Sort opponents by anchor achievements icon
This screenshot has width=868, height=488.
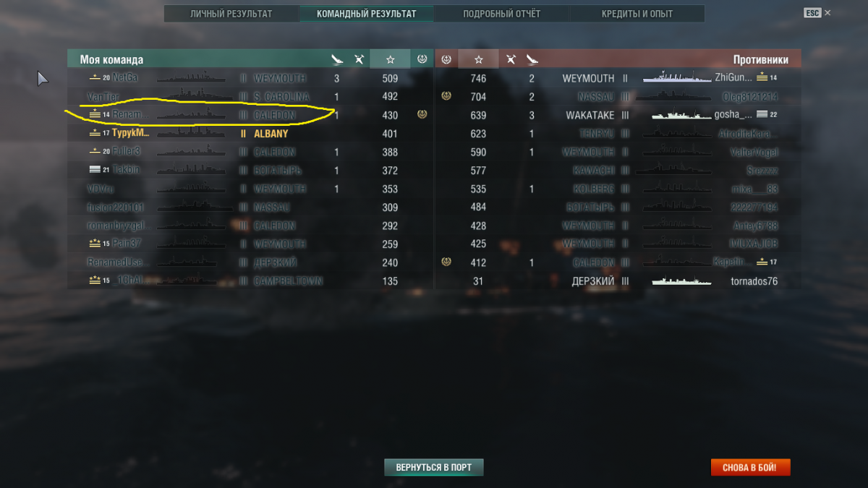coord(446,59)
